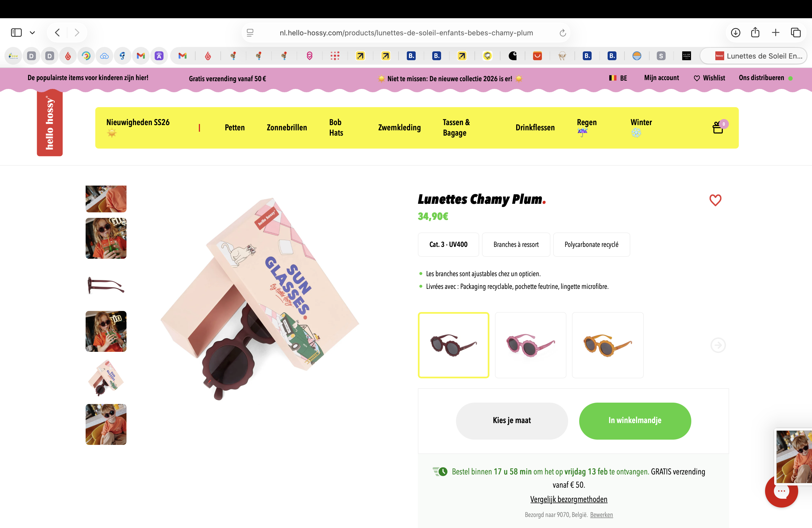
Task: Add product to wishlist with heart icon
Action: tap(715, 200)
